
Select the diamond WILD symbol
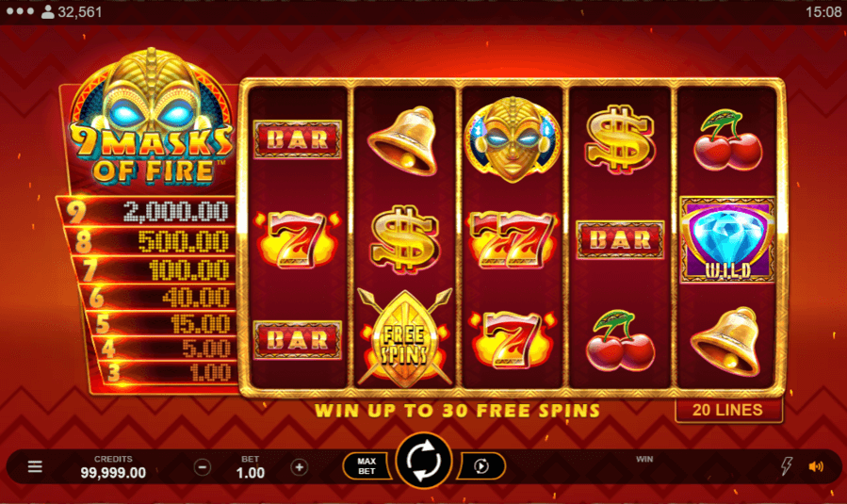pos(727,240)
